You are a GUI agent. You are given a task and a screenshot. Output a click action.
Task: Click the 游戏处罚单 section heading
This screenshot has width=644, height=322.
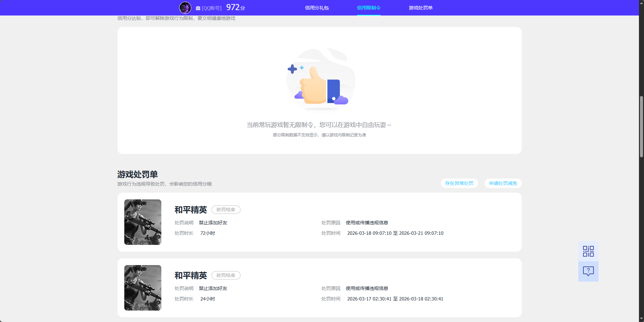coord(137,174)
